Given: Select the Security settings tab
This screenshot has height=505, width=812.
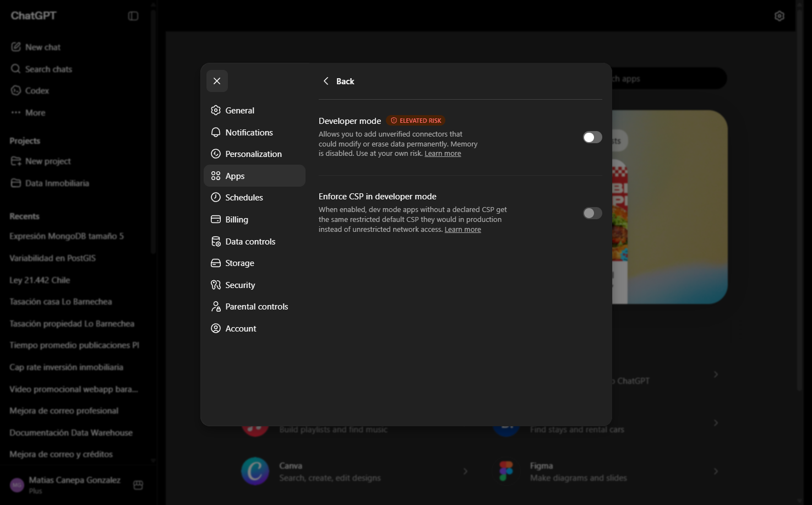Looking at the screenshot, I should pos(254,285).
